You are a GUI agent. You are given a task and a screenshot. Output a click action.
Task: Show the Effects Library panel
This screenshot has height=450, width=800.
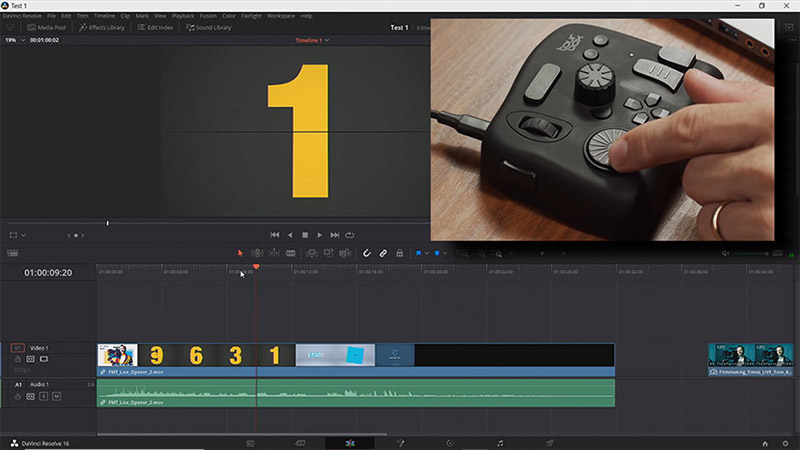click(x=100, y=27)
